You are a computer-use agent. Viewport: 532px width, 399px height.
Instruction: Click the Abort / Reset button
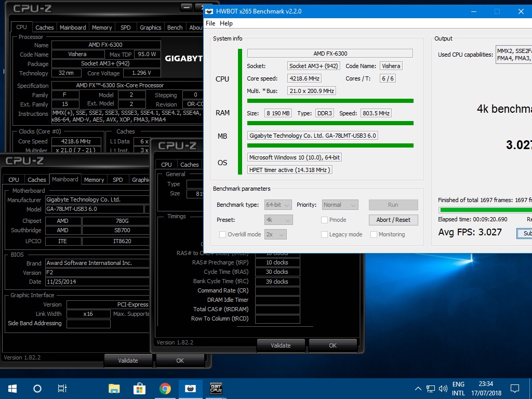[393, 220]
